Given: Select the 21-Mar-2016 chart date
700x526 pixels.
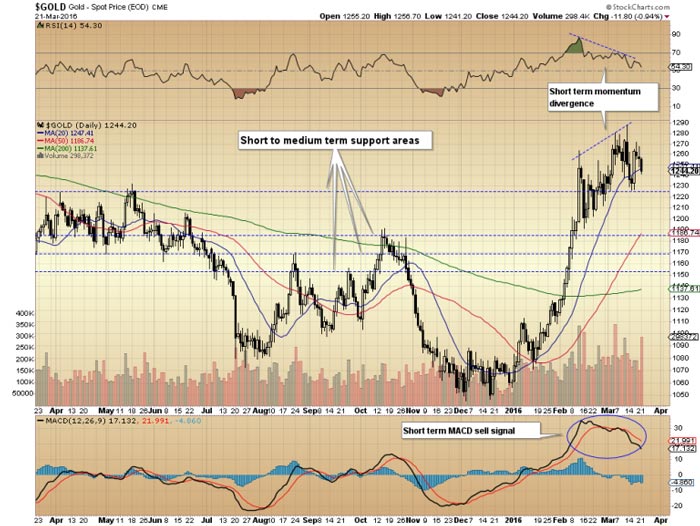Looking at the screenshot, I should pos(56,16).
